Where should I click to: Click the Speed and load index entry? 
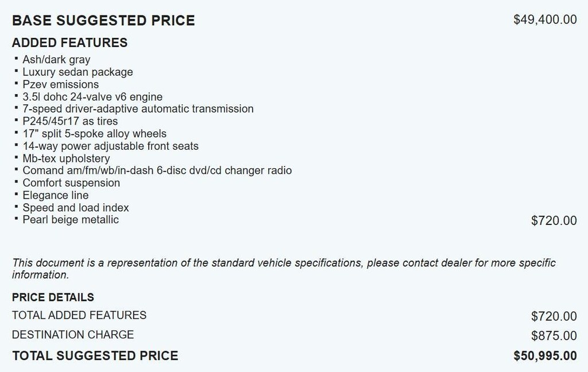76,207
